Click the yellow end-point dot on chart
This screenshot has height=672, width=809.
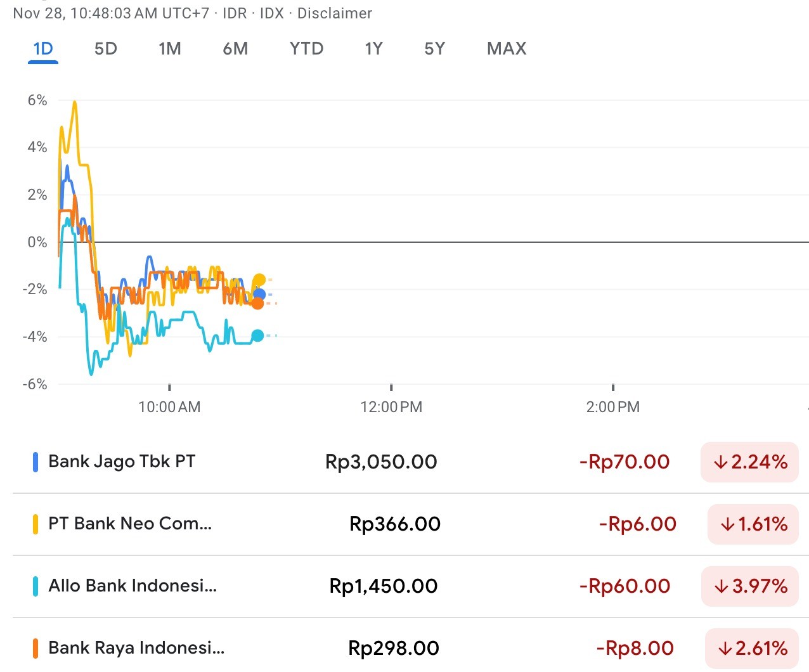click(259, 280)
